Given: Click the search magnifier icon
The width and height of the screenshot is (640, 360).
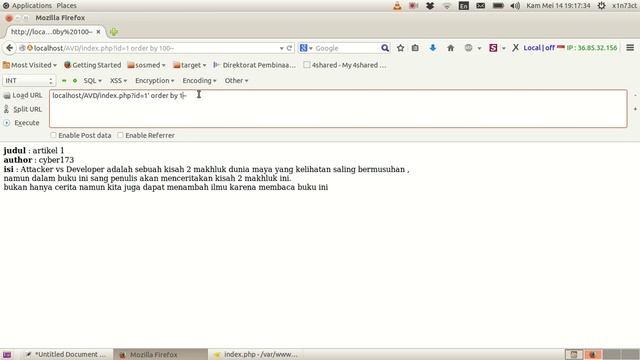Looking at the screenshot, I should [x=385, y=48].
